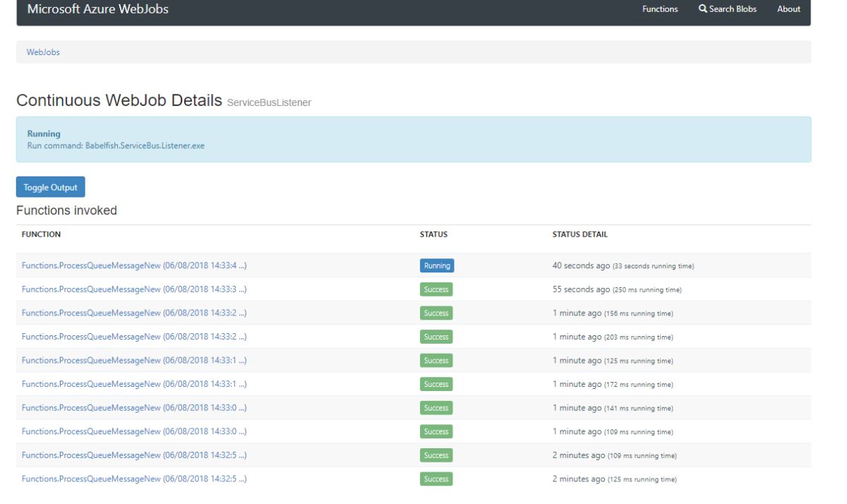The image size is (847, 504).
Task: Click the Success badge in the 203 ms row
Action: pyautogui.click(x=436, y=337)
